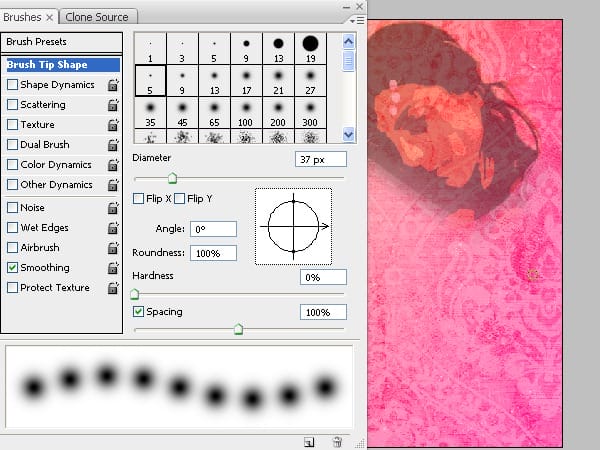Enable the Scattering checkbox

click(12, 104)
